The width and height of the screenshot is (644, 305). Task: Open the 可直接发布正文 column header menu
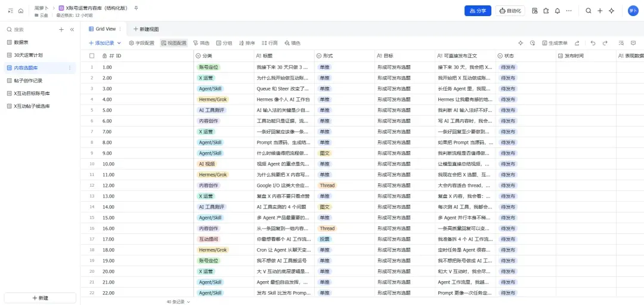[x=465, y=56]
